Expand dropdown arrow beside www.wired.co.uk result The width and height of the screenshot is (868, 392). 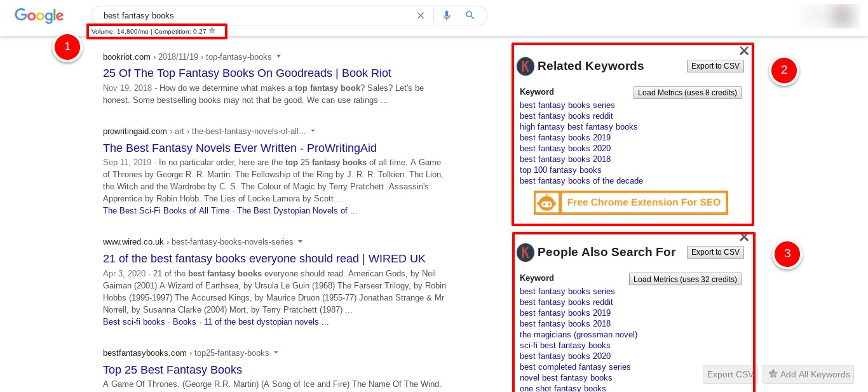(300, 241)
